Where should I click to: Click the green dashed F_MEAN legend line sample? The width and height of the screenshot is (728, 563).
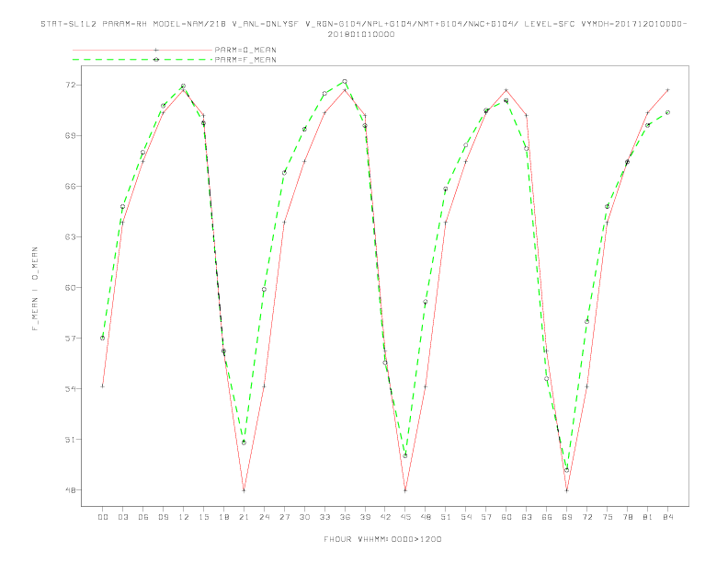click(x=142, y=60)
